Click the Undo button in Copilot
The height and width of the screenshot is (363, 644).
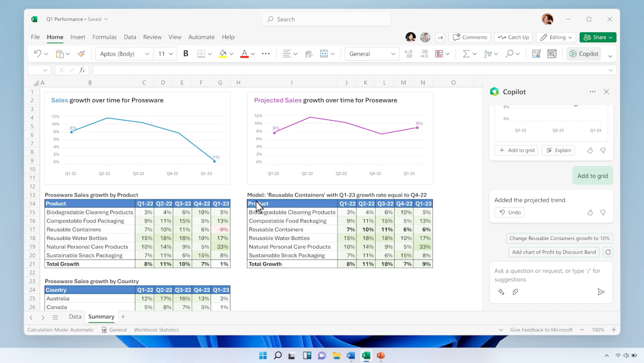click(509, 213)
